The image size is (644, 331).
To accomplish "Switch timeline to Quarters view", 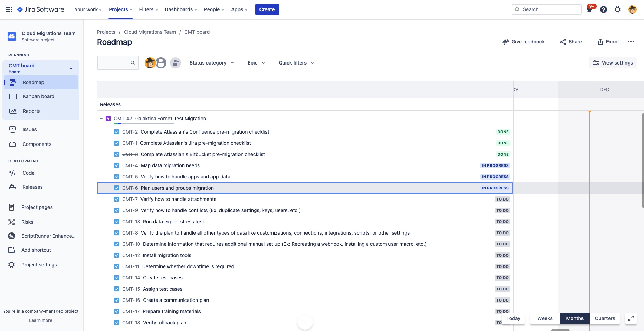I will 605,318.
